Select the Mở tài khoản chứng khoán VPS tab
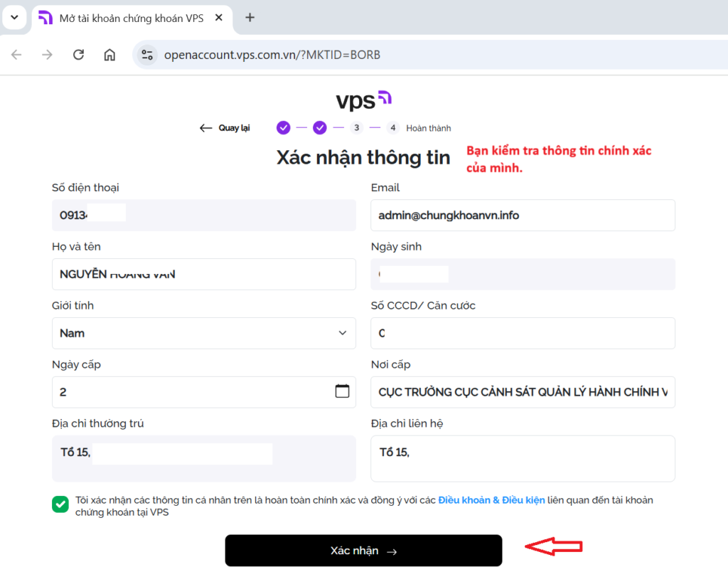Image resolution: width=728 pixels, height=567 pixels. (x=132, y=18)
